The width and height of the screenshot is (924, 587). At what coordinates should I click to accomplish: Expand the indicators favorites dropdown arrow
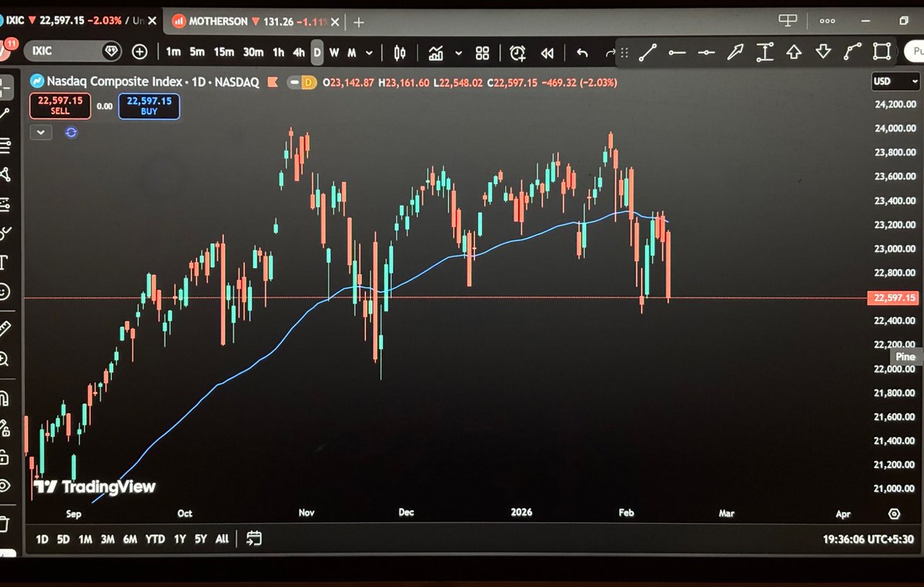459,53
